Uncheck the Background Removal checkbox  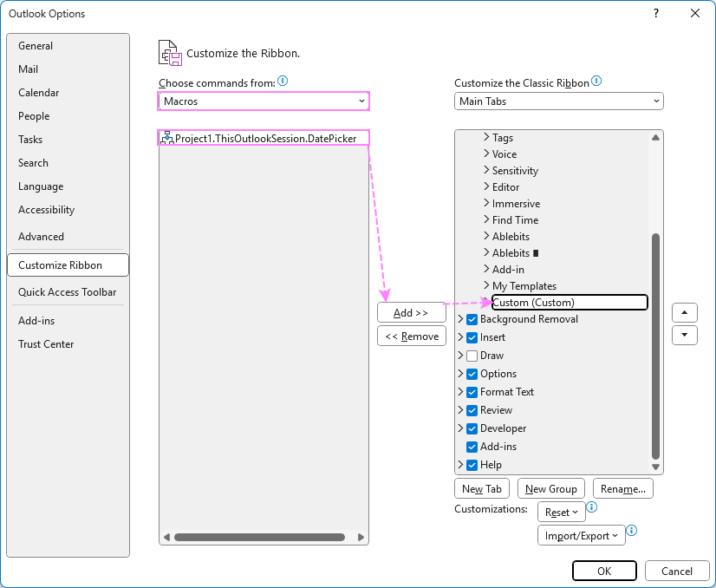point(472,319)
